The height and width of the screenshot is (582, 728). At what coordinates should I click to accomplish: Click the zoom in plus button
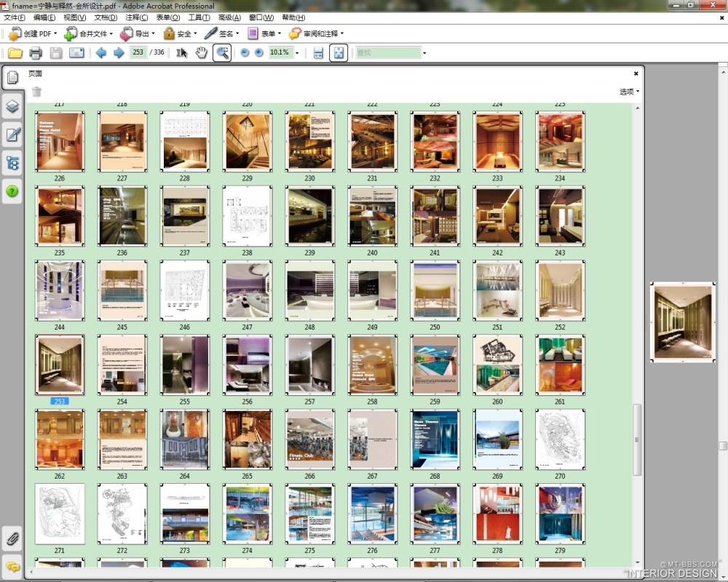point(258,52)
